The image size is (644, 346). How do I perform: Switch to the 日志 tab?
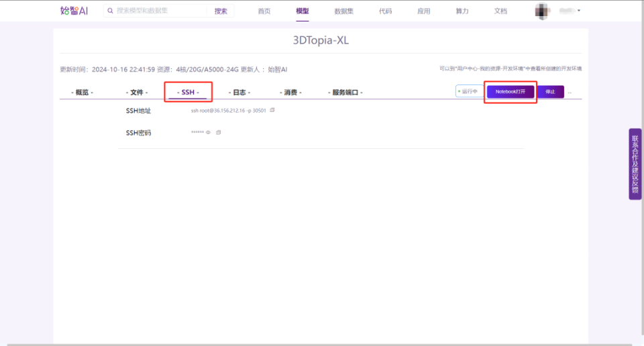click(x=239, y=93)
